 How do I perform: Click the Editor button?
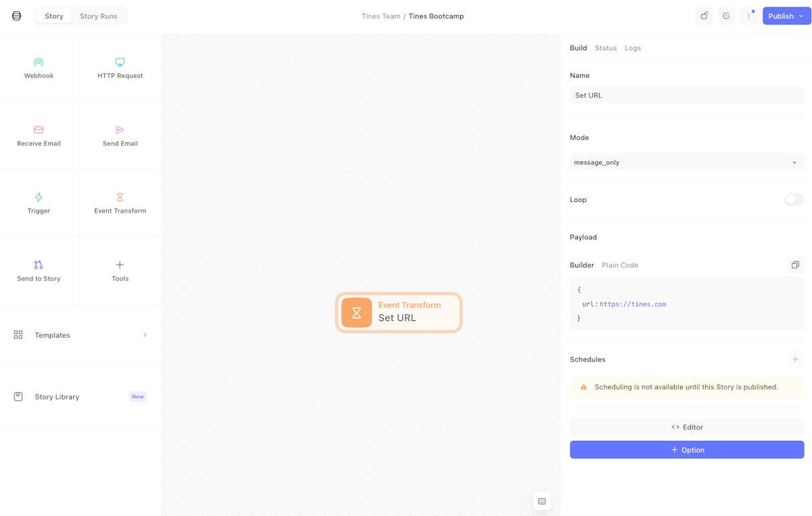[x=686, y=427]
